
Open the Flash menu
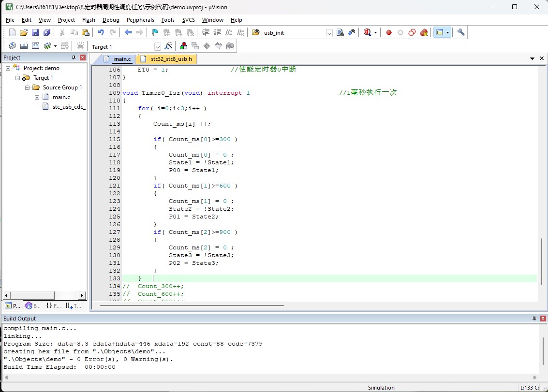point(89,20)
